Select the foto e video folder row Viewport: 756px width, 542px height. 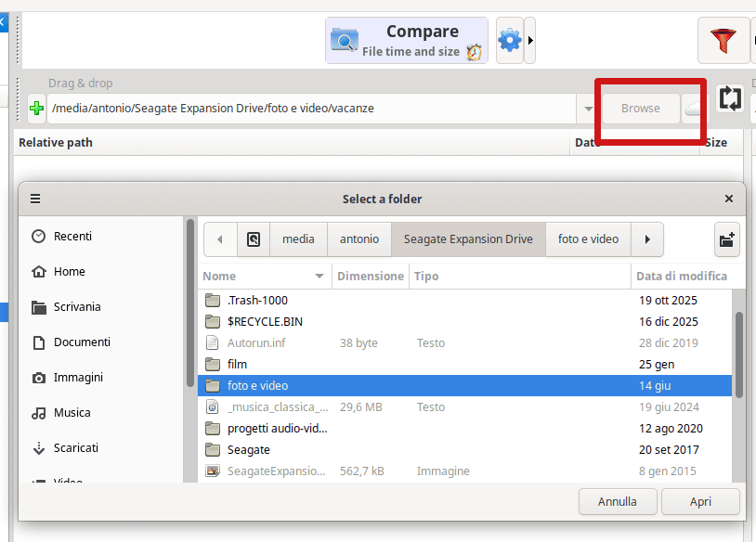(464, 385)
